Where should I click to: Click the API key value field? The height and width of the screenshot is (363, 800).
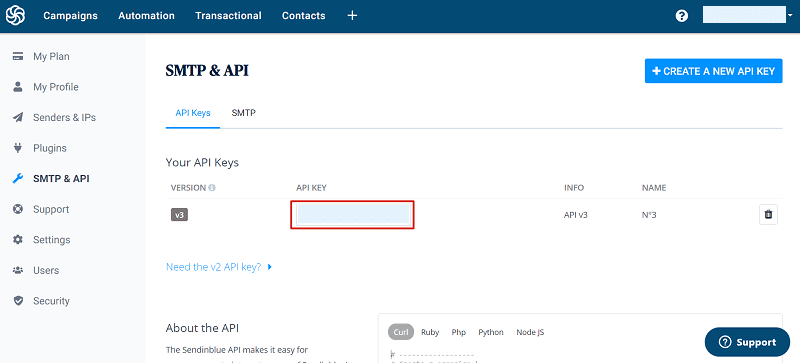tap(352, 215)
